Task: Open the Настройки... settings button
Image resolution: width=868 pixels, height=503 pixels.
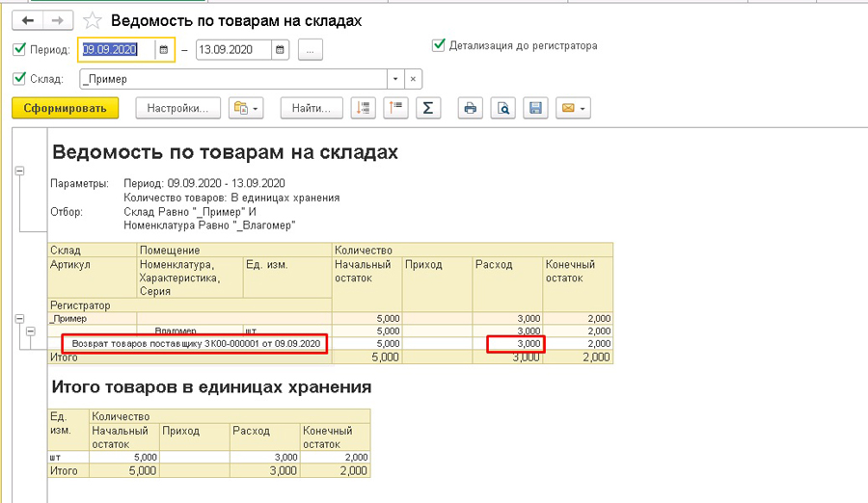Action: click(x=177, y=109)
